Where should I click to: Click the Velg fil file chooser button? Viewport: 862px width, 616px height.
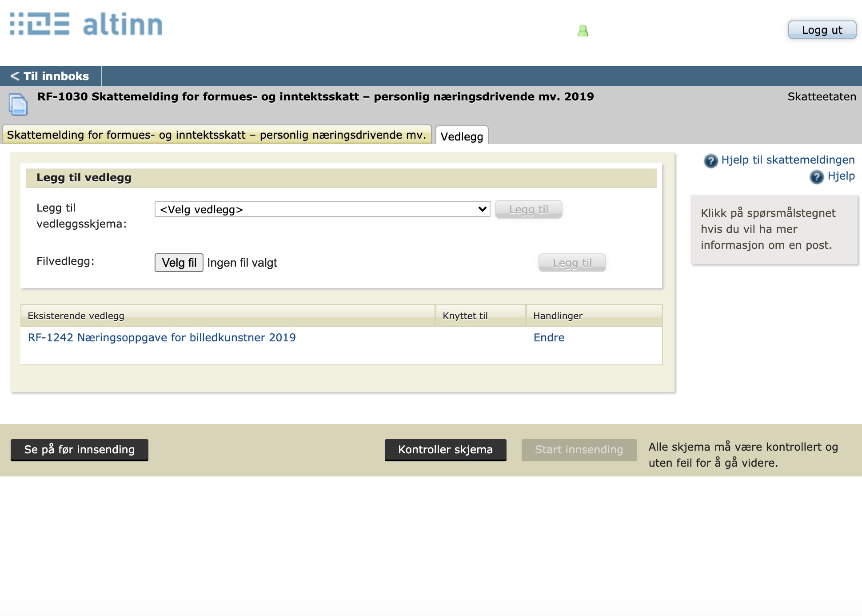click(179, 263)
